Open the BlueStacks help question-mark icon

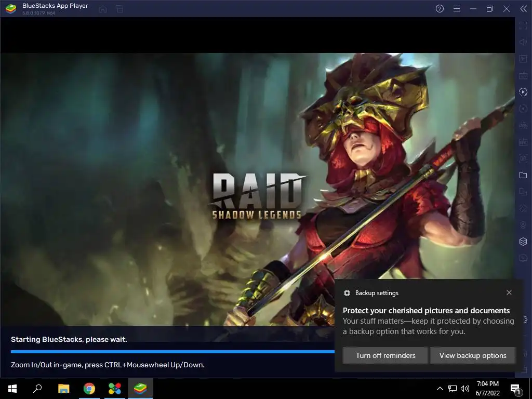(x=440, y=9)
